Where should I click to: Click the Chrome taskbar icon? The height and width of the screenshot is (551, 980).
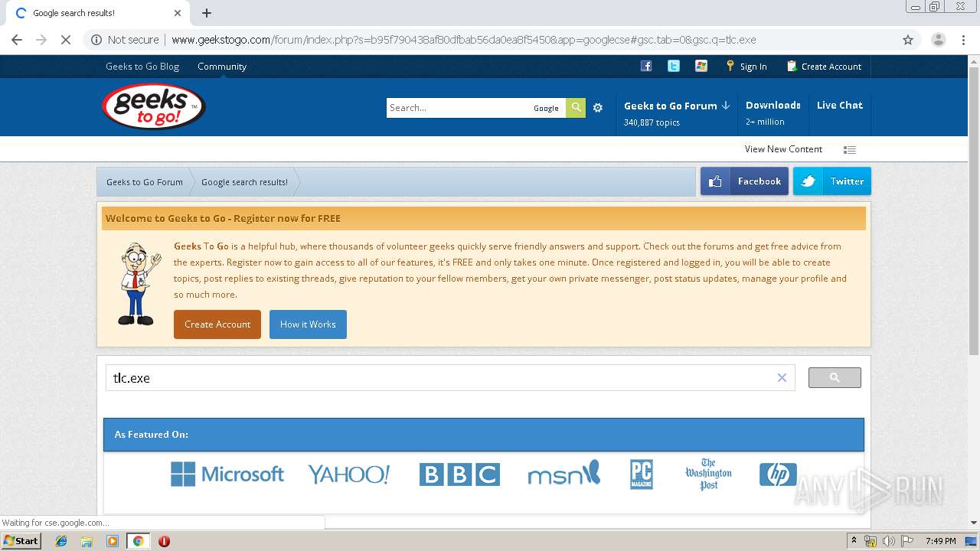click(x=138, y=541)
